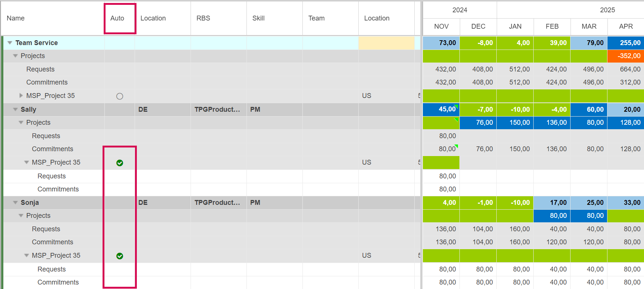Select the orange -352,00 April cell

626,56
